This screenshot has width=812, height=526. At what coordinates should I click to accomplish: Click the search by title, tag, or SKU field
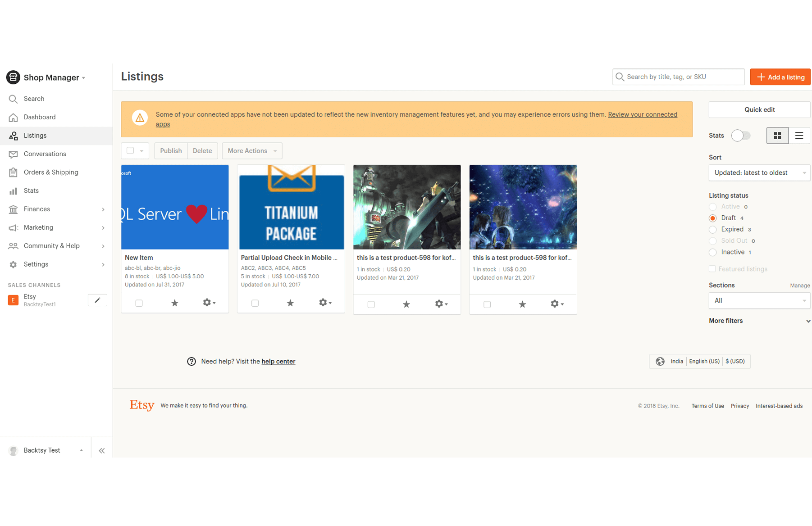pyautogui.click(x=678, y=77)
